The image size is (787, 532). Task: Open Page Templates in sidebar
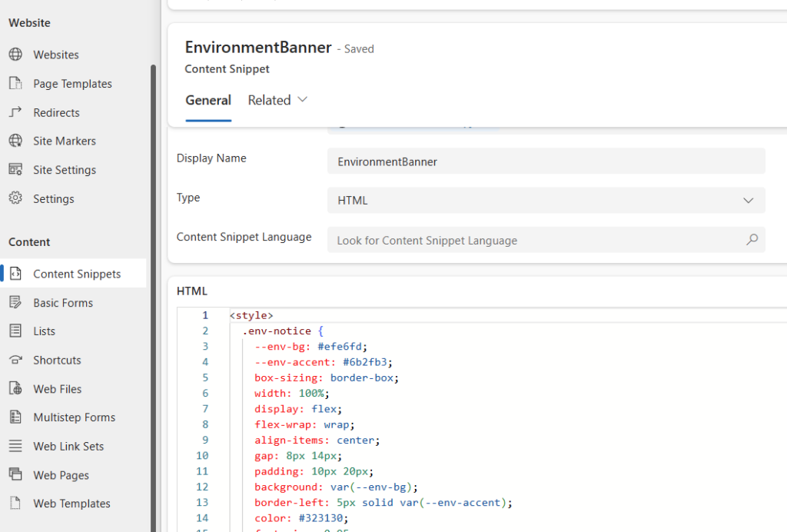pos(73,84)
